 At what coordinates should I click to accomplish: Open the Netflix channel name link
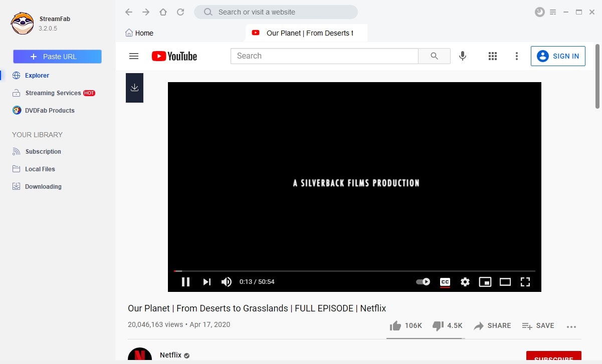point(170,355)
